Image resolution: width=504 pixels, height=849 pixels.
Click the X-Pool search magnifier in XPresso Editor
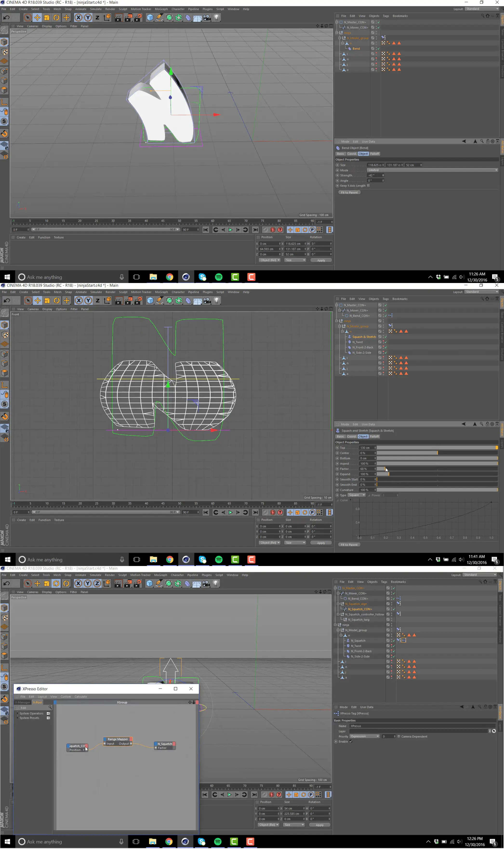[x=50, y=708]
